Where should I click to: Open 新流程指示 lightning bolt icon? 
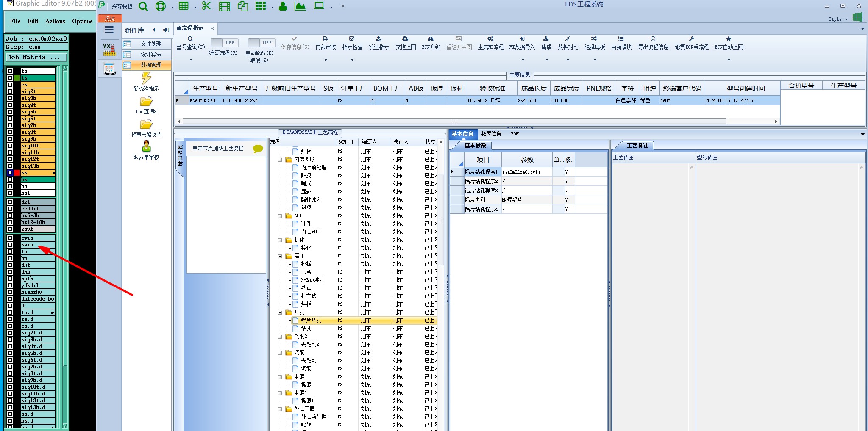(146, 78)
